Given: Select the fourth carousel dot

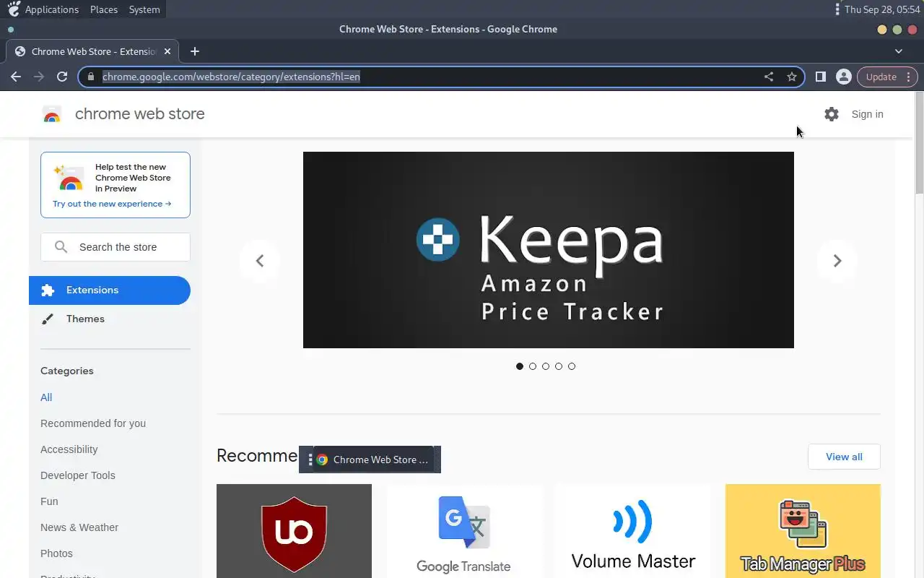Looking at the screenshot, I should point(559,366).
